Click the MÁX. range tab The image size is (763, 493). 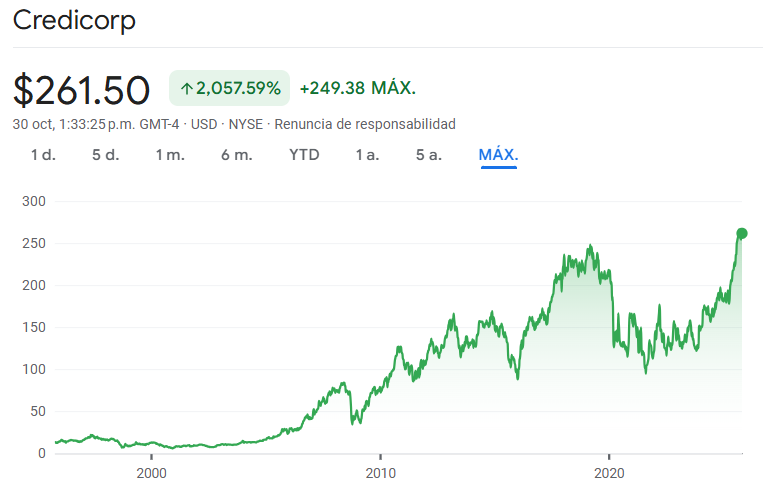[x=498, y=155]
